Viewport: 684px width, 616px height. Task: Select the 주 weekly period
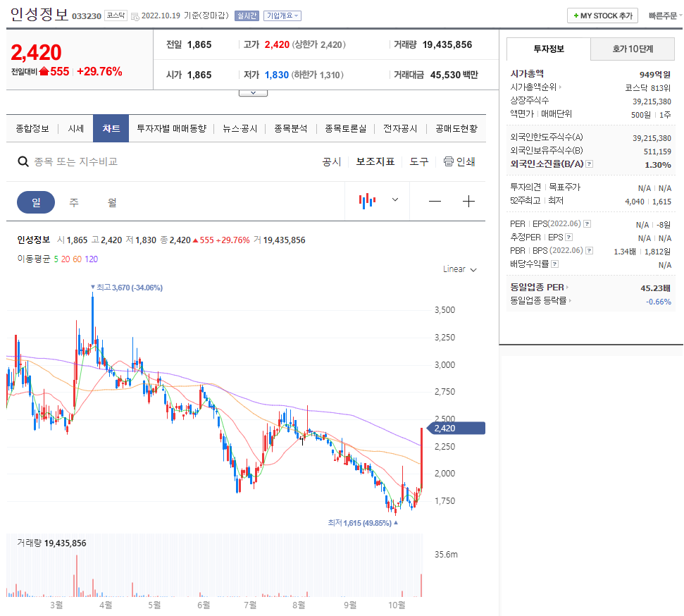tap(74, 202)
